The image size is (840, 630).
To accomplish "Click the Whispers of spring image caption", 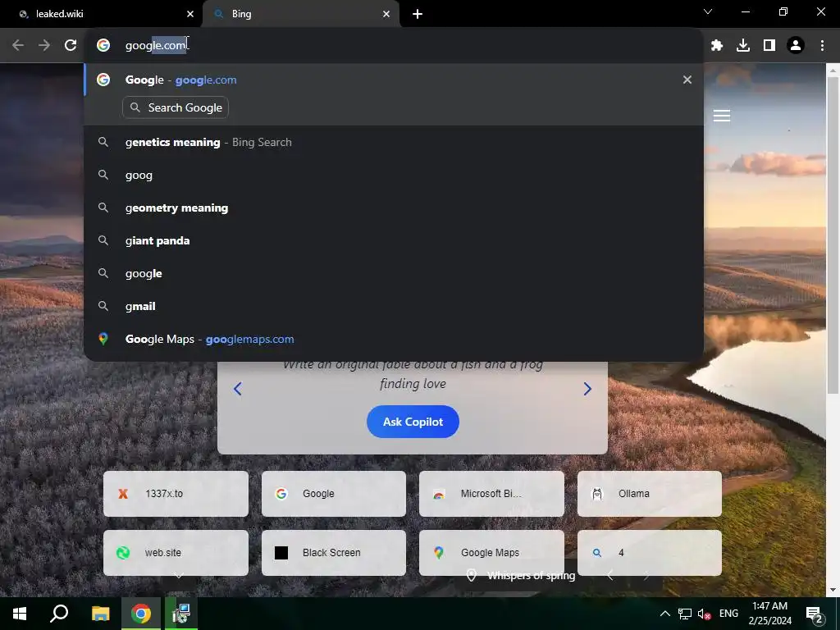I will (531, 576).
